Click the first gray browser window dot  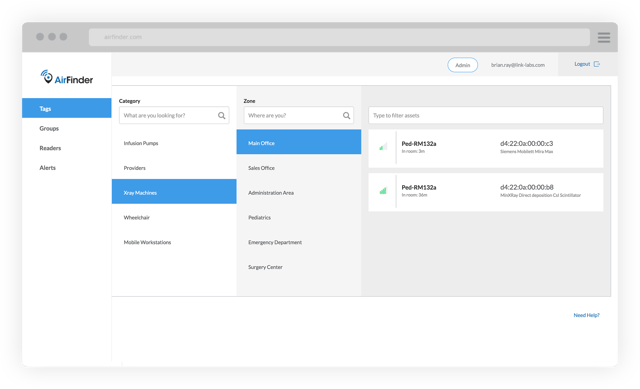40,37
